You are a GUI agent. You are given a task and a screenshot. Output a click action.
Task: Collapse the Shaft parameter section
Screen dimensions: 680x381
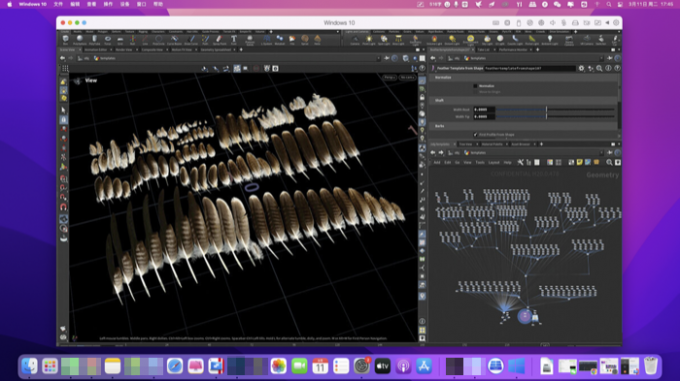439,100
